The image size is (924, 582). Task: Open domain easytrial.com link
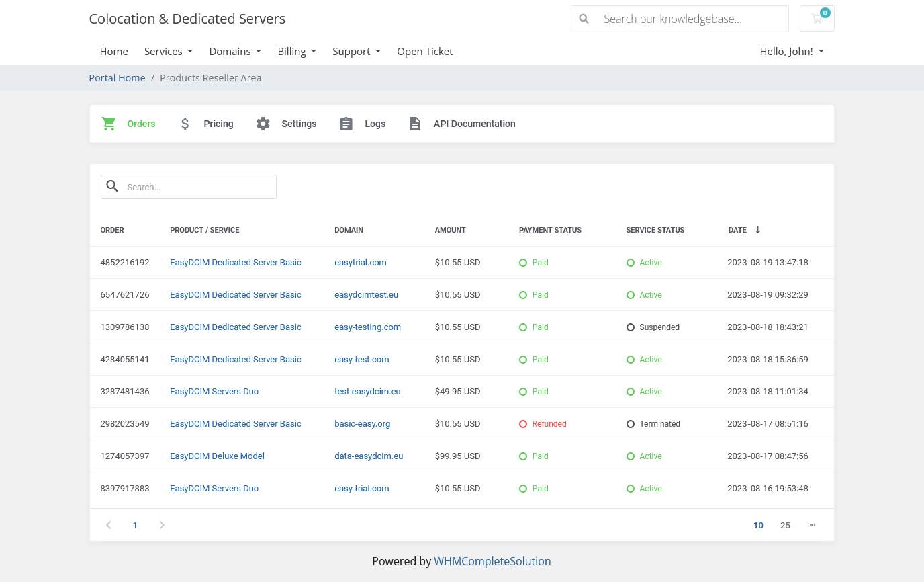click(x=361, y=263)
